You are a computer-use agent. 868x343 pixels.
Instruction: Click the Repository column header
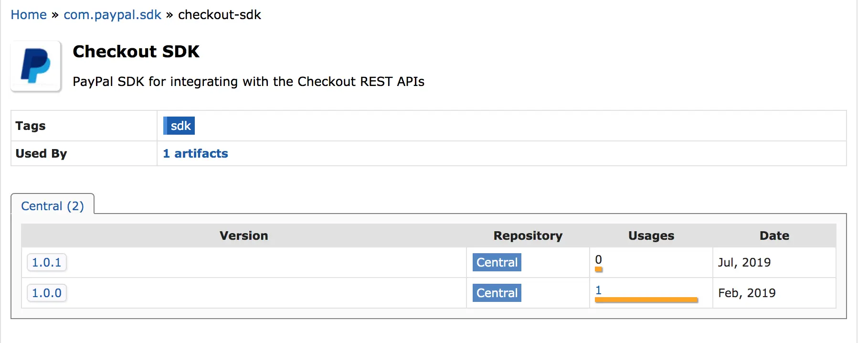[528, 236]
